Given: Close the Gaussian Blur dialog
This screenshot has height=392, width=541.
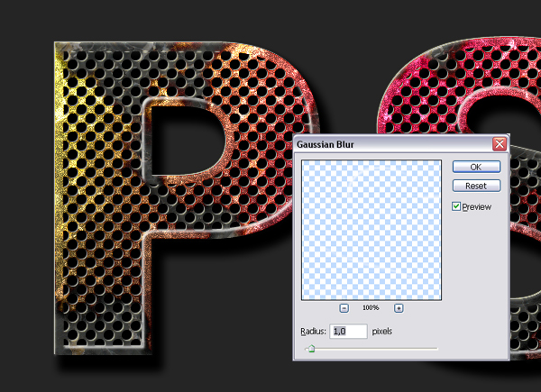Looking at the screenshot, I should pyautogui.click(x=500, y=144).
